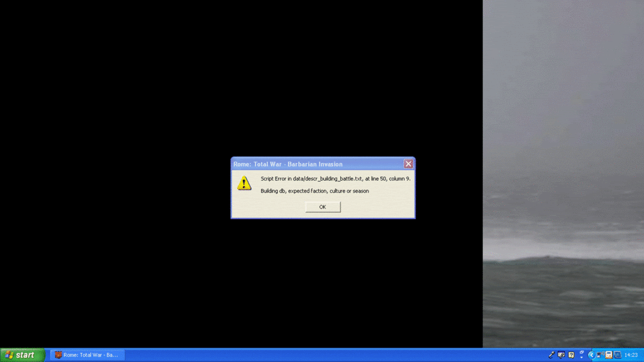Click the 'Building db, expected faction' text

[x=314, y=191]
